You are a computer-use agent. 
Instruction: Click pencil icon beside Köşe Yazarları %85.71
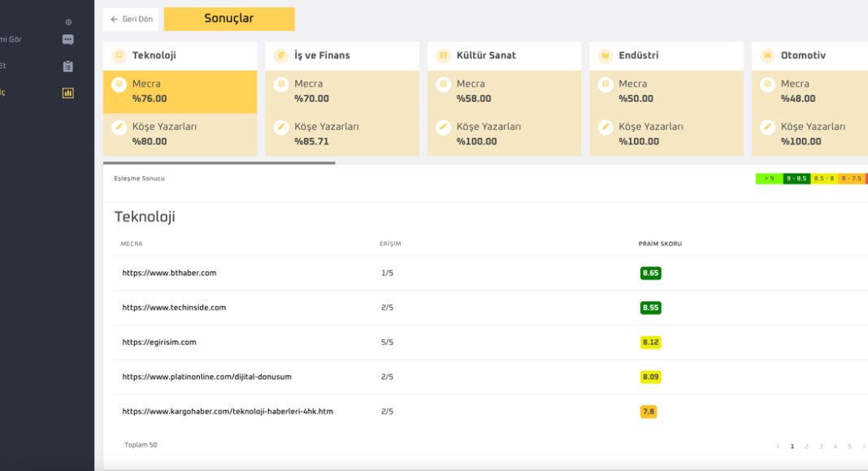(281, 127)
